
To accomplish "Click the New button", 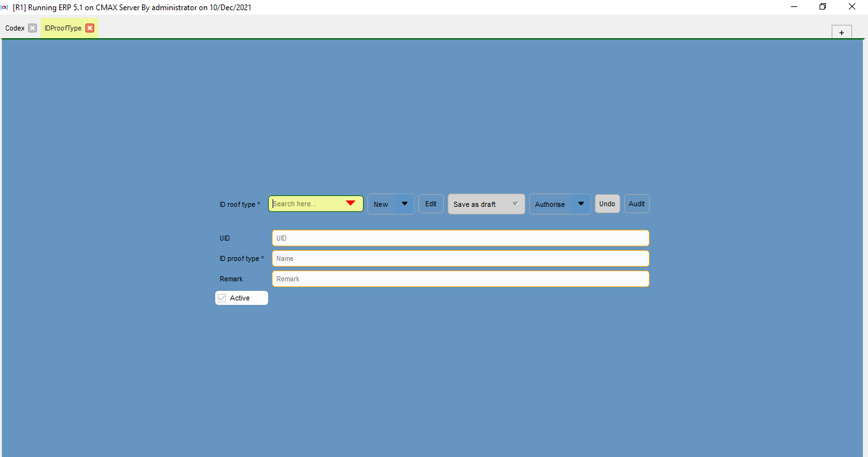I will [381, 204].
